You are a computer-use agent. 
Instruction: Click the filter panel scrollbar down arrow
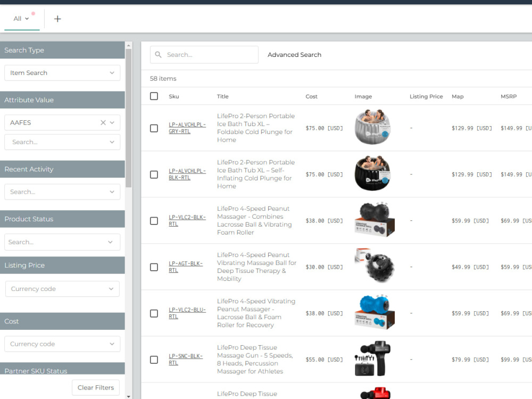[x=129, y=396]
